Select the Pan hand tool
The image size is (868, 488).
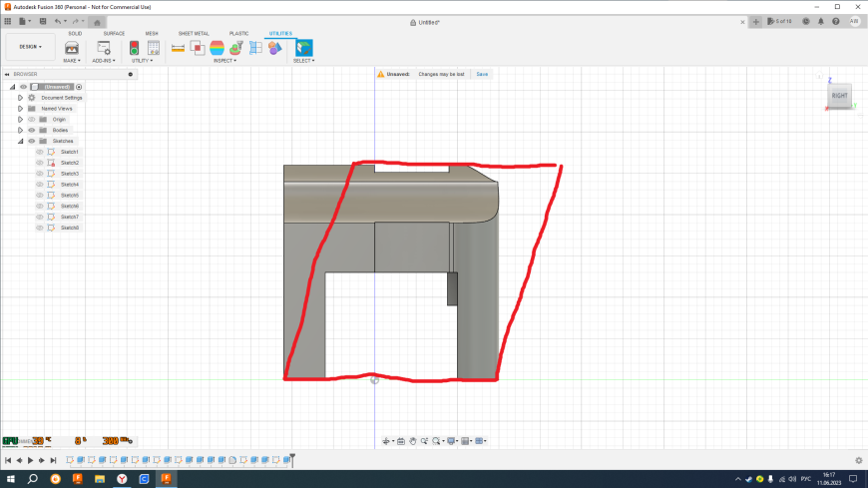412,441
